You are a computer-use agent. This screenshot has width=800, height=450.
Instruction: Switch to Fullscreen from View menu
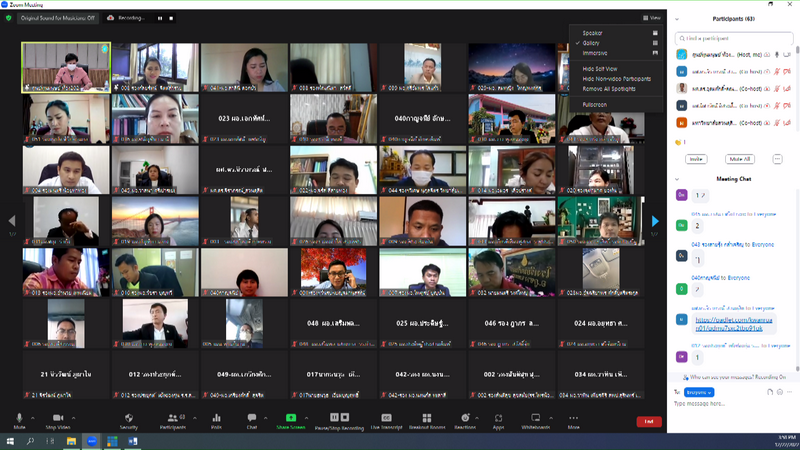594,105
